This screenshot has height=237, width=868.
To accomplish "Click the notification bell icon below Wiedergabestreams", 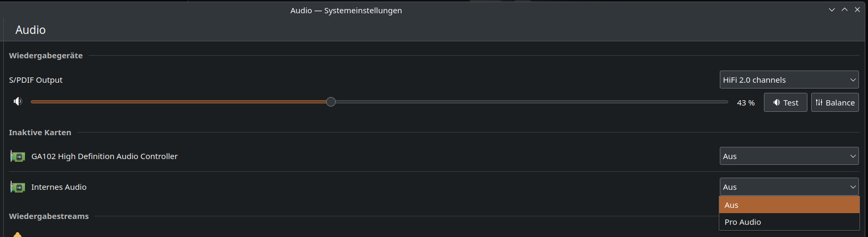I will tap(18, 234).
